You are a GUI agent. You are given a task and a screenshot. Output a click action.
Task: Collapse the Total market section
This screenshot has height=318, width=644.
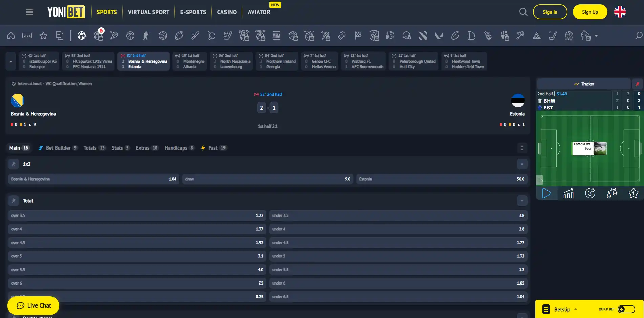click(x=522, y=201)
